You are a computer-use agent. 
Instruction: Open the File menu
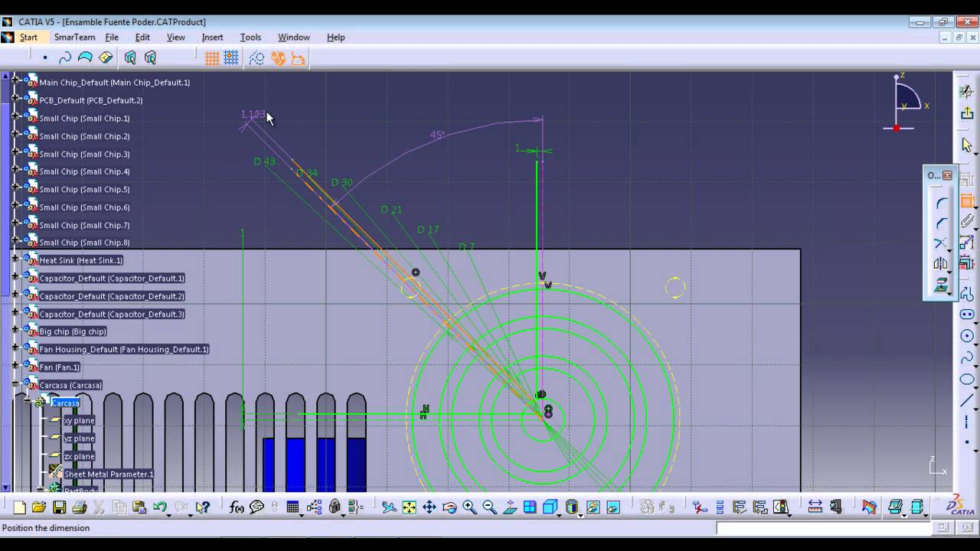click(x=112, y=37)
